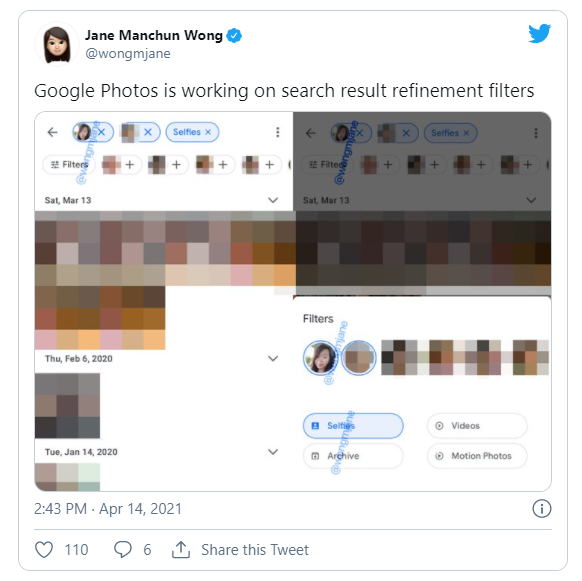Image resolution: width=582 pixels, height=581 pixels.
Task: Open the Filters button in left screenshot
Action: pyautogui.click(x=69, y=164)
